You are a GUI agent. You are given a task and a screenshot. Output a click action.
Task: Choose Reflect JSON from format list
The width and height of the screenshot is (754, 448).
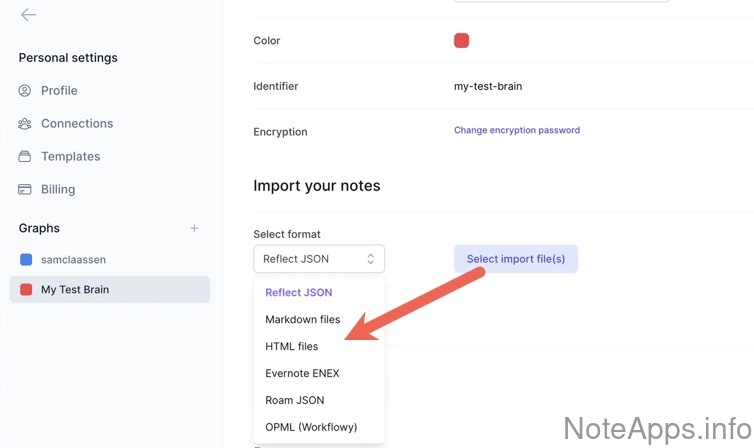click(299, 293)
